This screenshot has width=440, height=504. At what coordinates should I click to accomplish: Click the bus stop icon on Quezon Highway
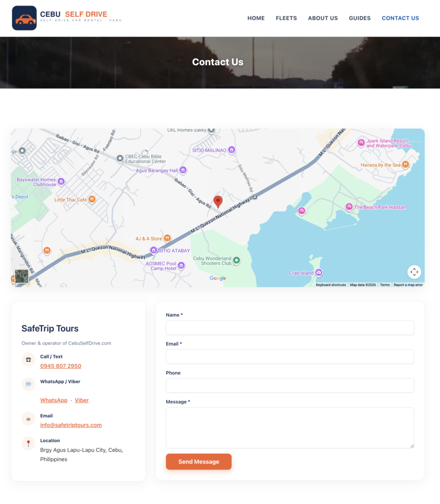(255, 197)
